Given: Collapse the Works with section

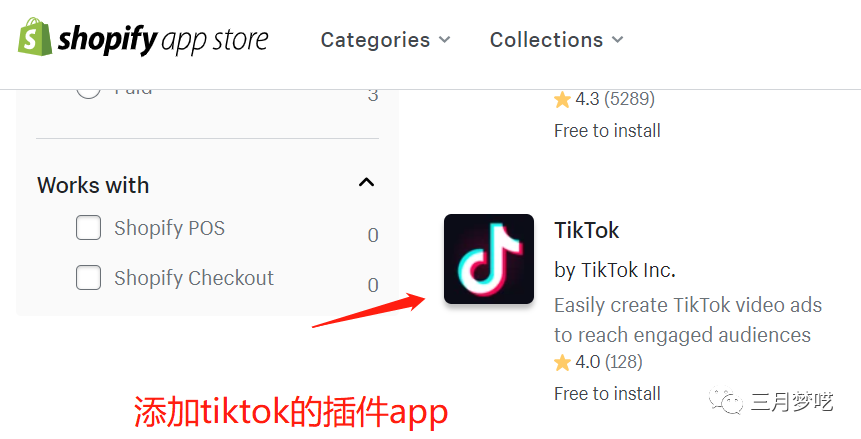Looking at the screenshot, I should point(366,182).
